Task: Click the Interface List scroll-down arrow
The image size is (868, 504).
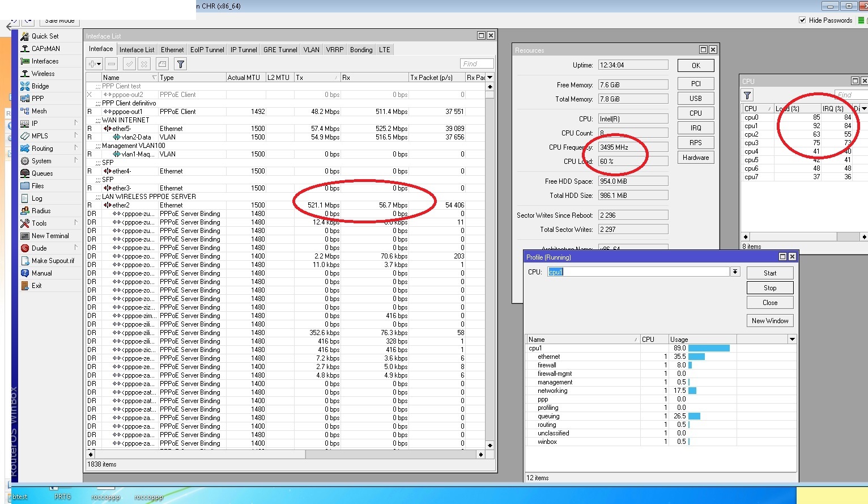Action: [x=490, y=445]
